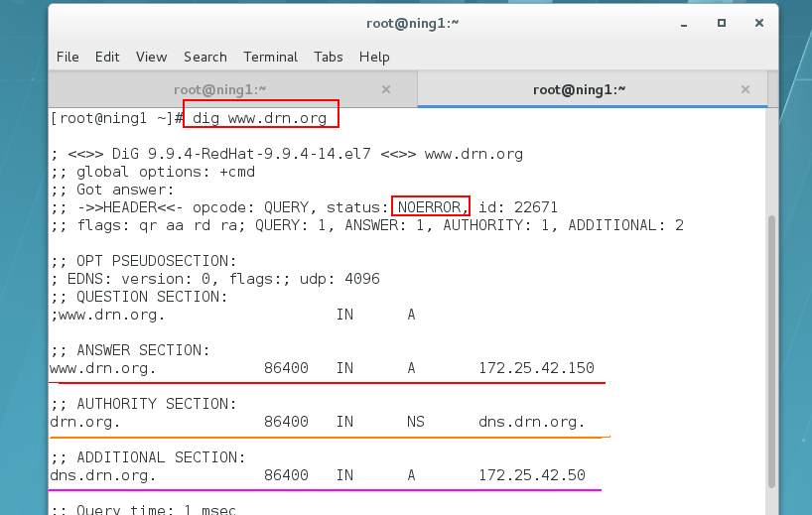812x515 pixels.
Task: Click the window title root@ning1:~
Action: point(412,23)
